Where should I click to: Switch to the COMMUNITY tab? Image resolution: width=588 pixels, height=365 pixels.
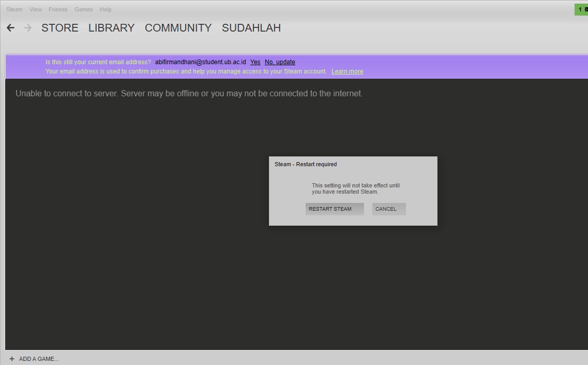[x=178, y=28]
